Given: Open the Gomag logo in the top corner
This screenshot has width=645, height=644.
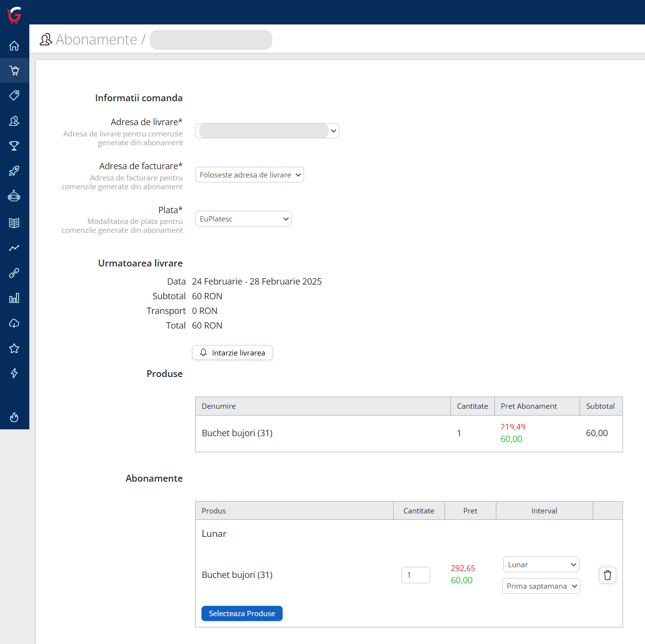Looking at the screenshot, I should pyautogui.click(x=14, y=14).
